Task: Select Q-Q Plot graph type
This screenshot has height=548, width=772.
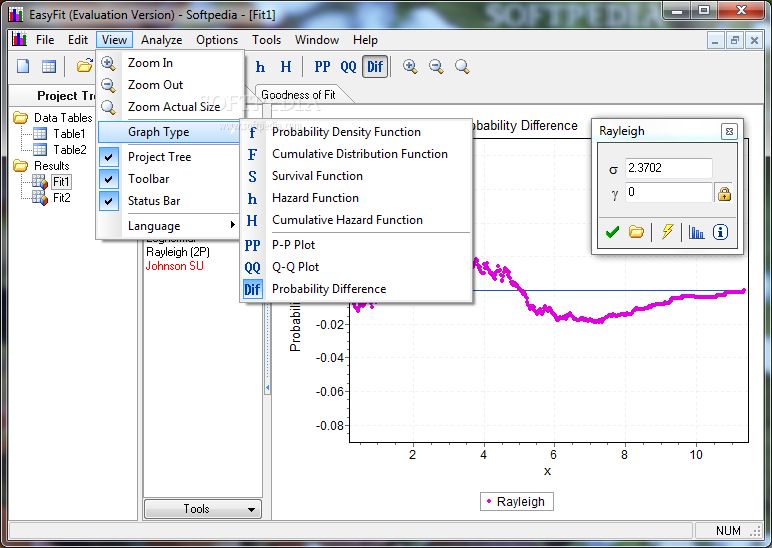Action: pyautogui.click(x=356, y=267)
